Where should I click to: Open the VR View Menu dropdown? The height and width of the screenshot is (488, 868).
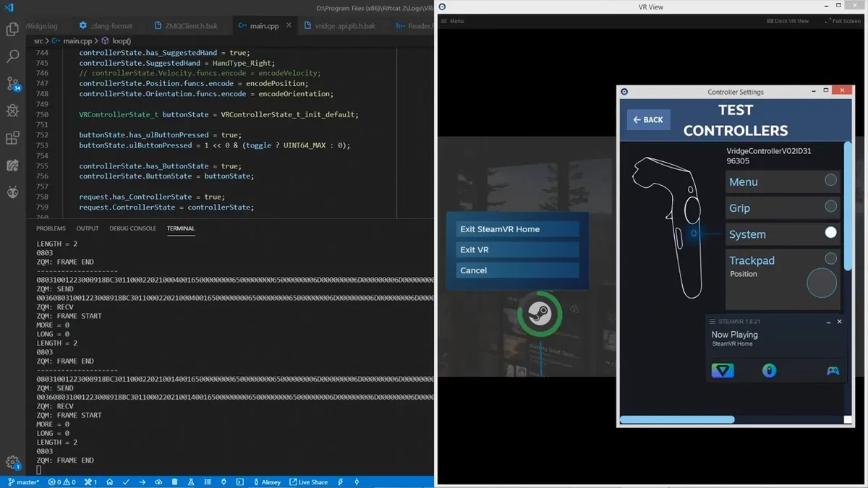coord(453,21)
